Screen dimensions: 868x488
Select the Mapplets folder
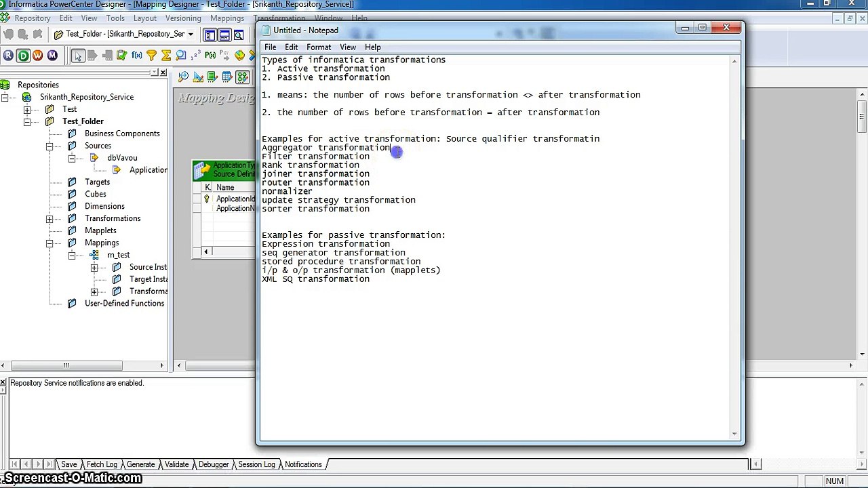tap(100, 230)
